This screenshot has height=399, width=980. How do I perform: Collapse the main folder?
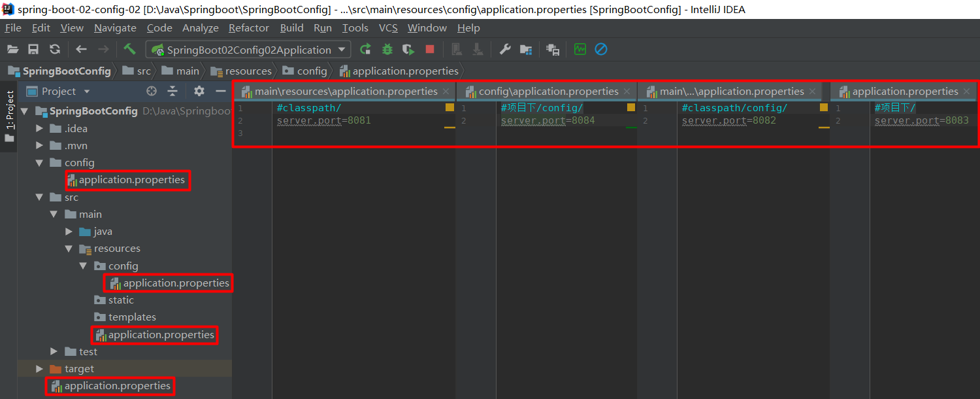[x=54, y=215]
